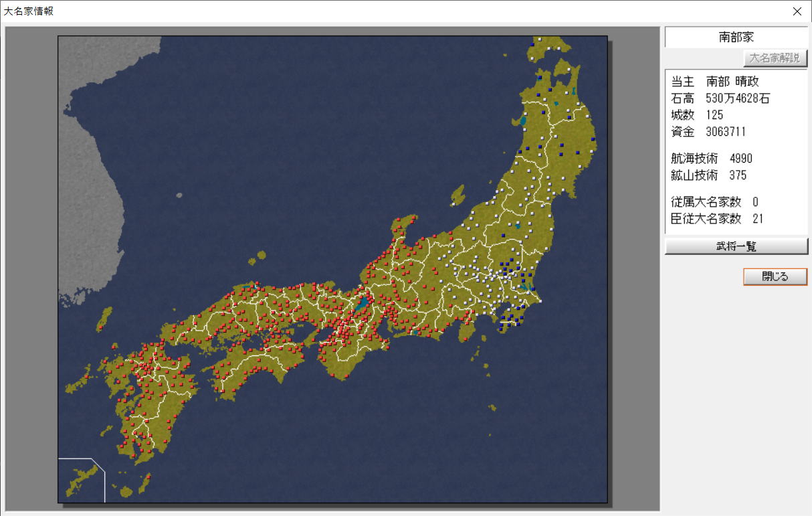The width and height of the screenshot is (812, 516).
Task: Click the Oki islands in Sea of Japan
Action: click(259, 256)
